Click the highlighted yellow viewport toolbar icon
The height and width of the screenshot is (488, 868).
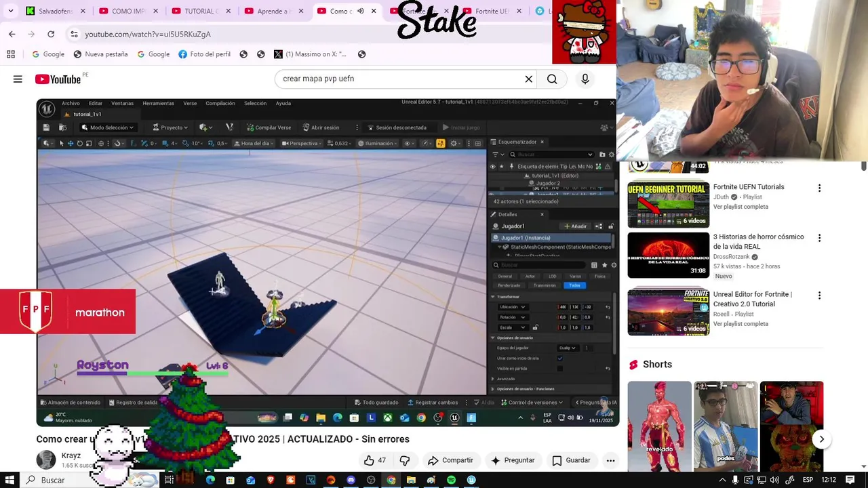pyautogui.click(x=440, y=143)
